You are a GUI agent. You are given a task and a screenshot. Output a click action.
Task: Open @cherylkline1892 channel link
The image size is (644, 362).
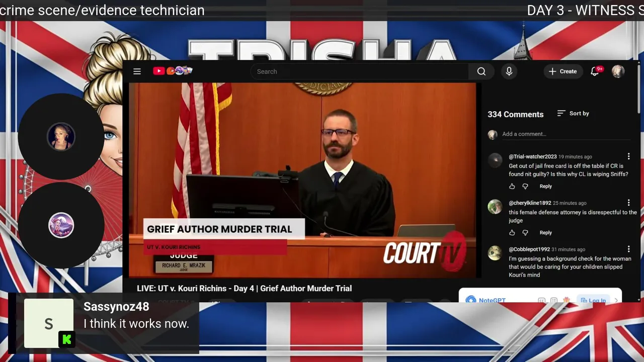coord(530,203)
